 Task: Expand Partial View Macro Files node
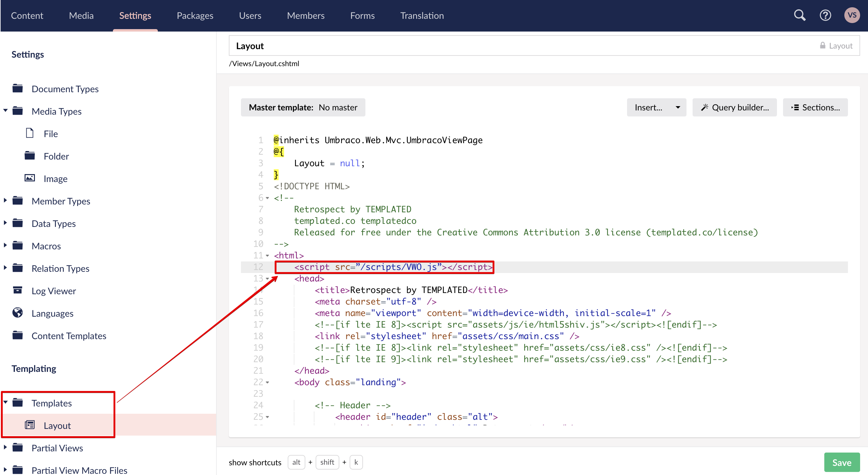click(5, 470)
